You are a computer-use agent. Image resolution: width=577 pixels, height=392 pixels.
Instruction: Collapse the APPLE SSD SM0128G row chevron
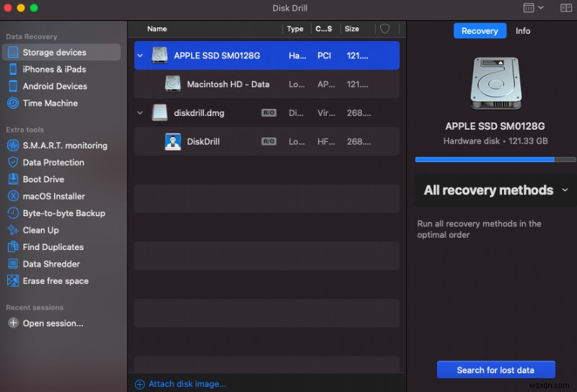point(140,55)
